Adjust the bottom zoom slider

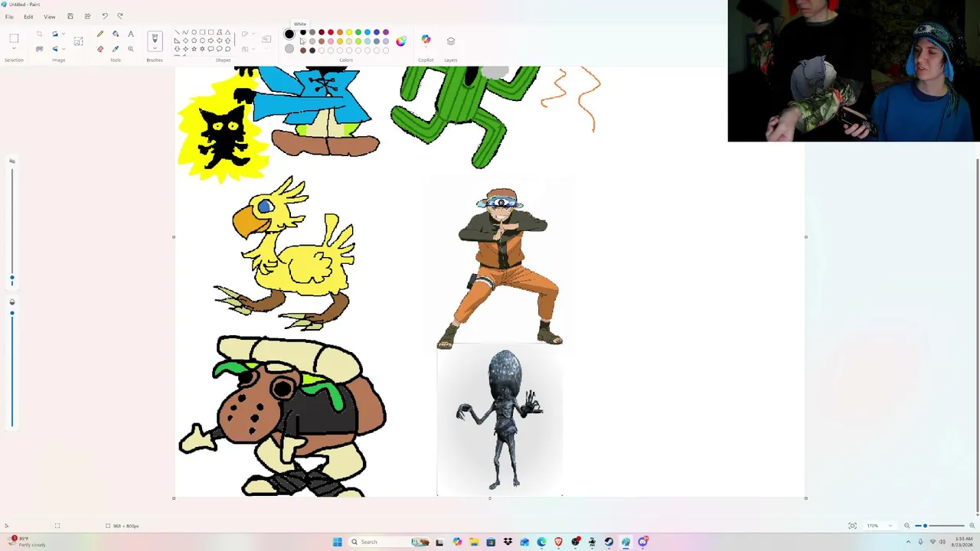(939, 526)
